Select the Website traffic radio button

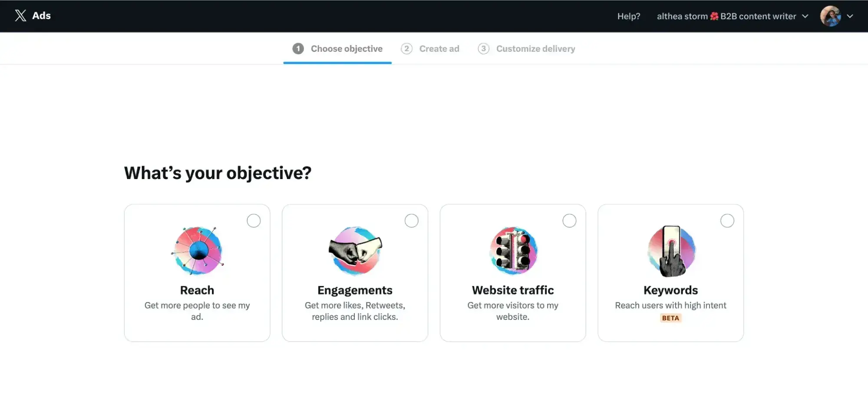click(569, 220)
